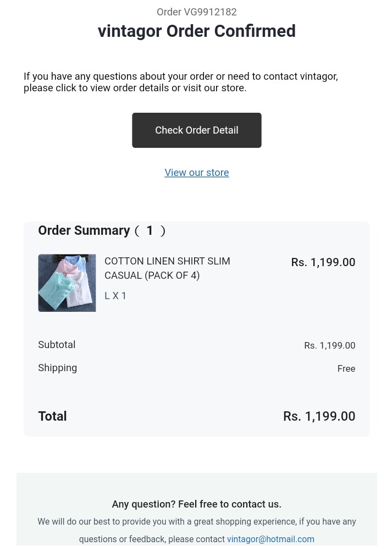The height and width of the screenshot is (551, 392).
Task: Open the shirt pack product thumbnail
Action: tap(67, 283)
